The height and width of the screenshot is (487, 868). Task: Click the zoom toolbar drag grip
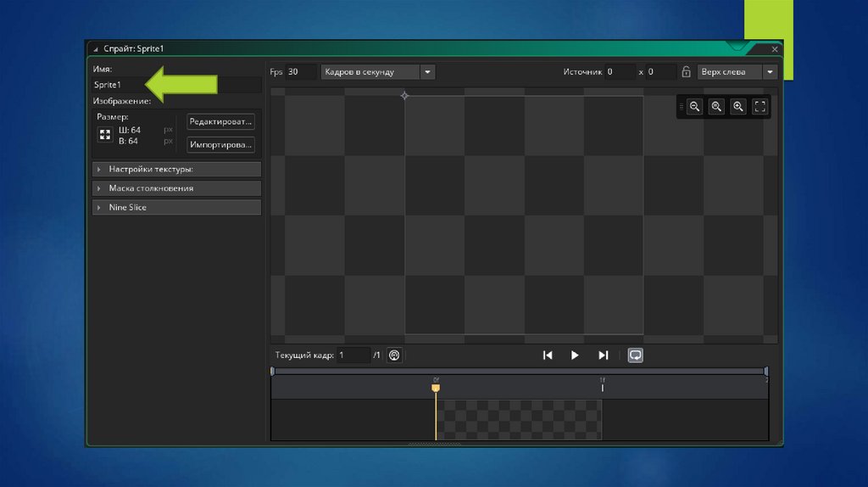point(681,106)
